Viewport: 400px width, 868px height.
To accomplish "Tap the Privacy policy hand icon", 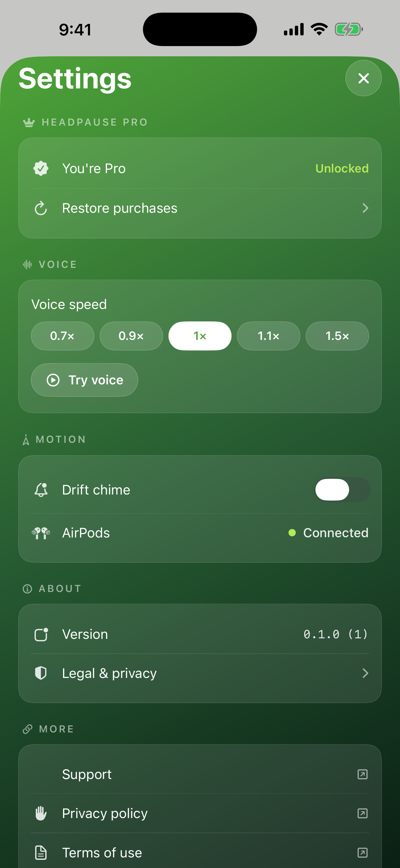I will 41,814.
